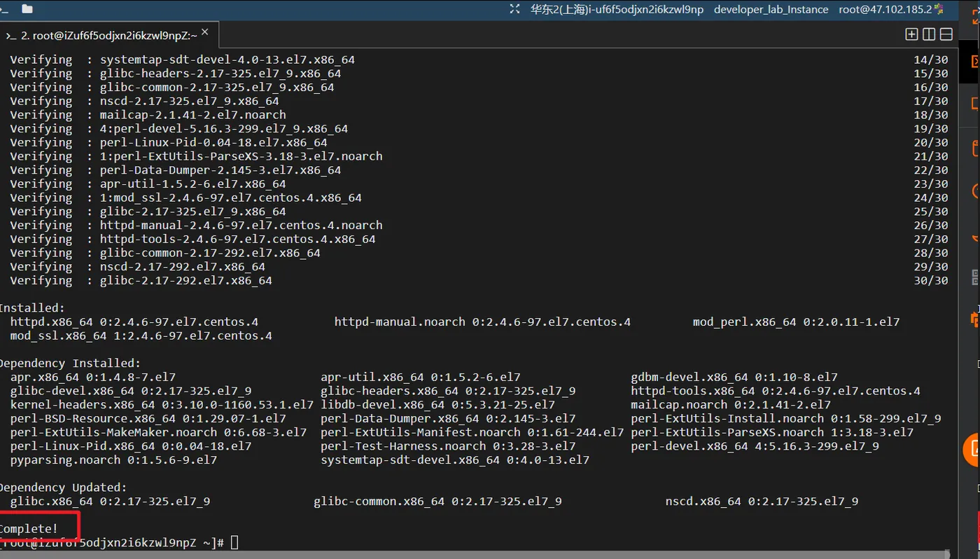Click the add new terminal pane icon

(x=911, y=34)
